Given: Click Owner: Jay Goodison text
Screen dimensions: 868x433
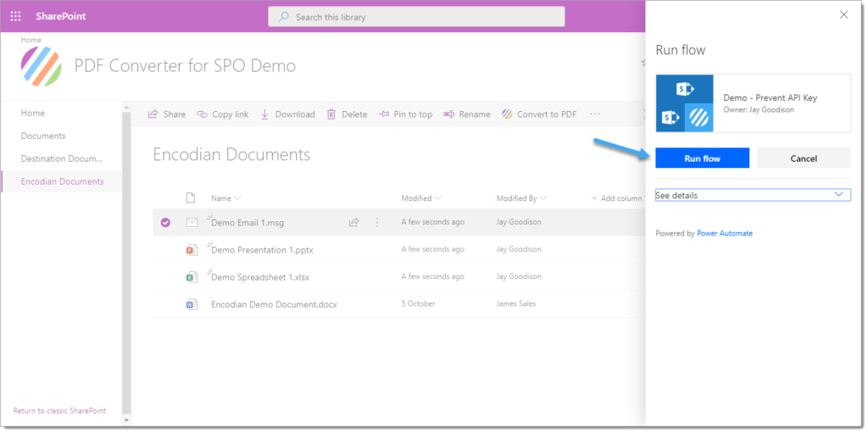Looking at the screenshot, I should coord(759,109).
